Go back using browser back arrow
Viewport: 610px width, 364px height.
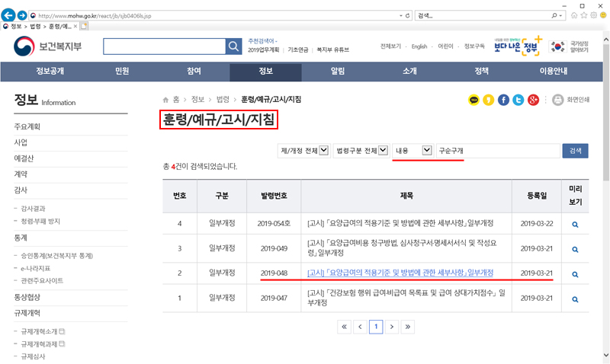pos(10,14)
